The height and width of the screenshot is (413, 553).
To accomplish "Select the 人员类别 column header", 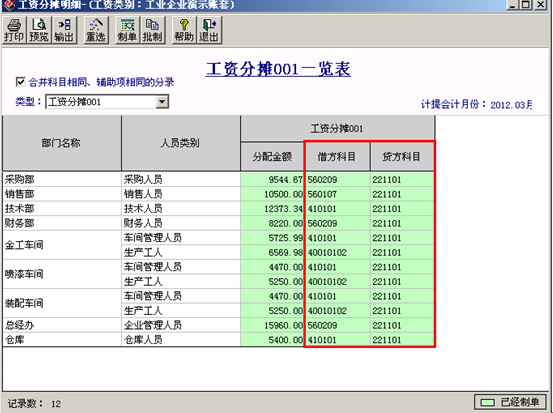I will 181,143.
